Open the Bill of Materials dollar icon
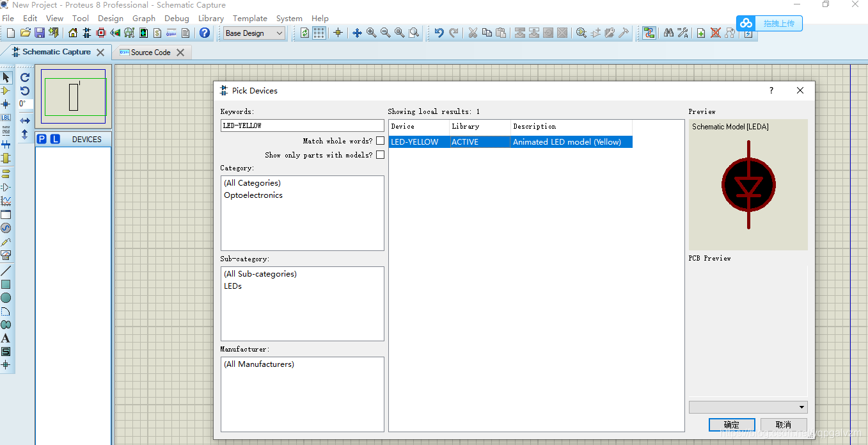This screenshot has height=445, width=868. click(x=157, y=33)
